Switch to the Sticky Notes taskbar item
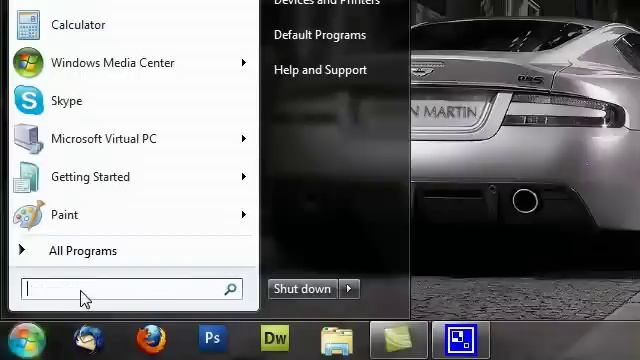 click(399, 340)
